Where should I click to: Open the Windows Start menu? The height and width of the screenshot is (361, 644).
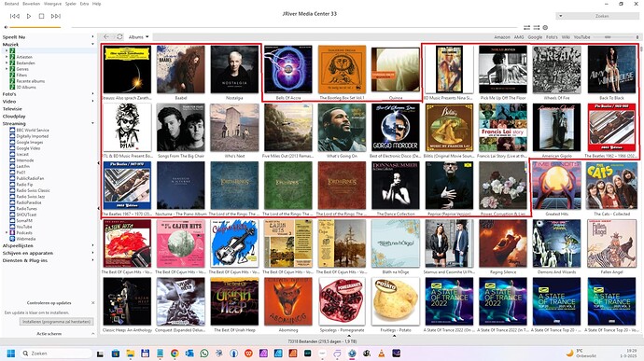pyautogui.click(x=11, y=354)
